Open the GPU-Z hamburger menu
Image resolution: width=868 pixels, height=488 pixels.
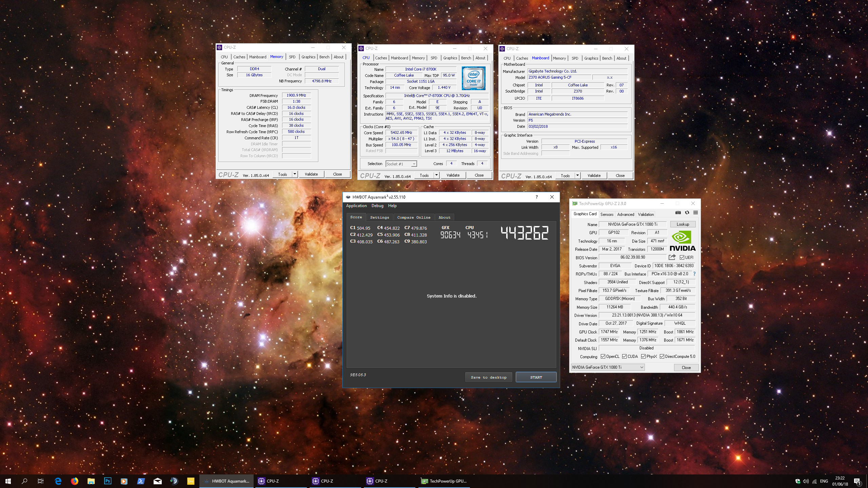point(695,213)
